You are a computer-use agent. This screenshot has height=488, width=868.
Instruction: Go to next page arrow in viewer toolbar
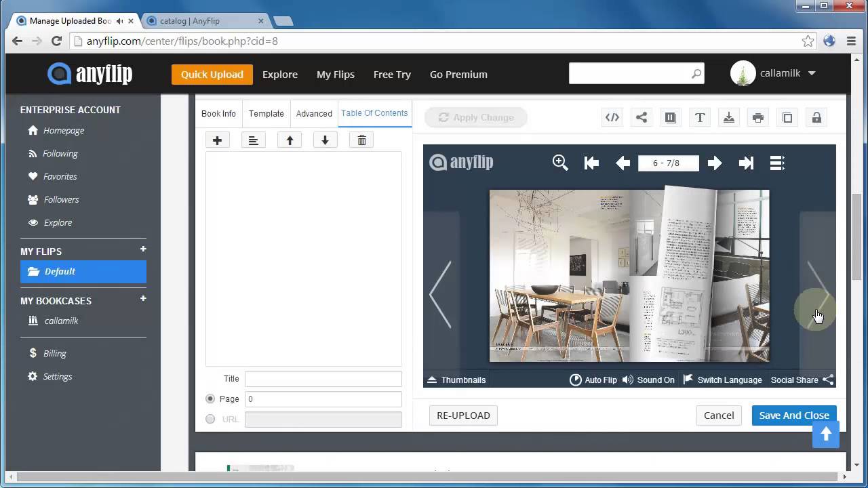pos(714,163)
